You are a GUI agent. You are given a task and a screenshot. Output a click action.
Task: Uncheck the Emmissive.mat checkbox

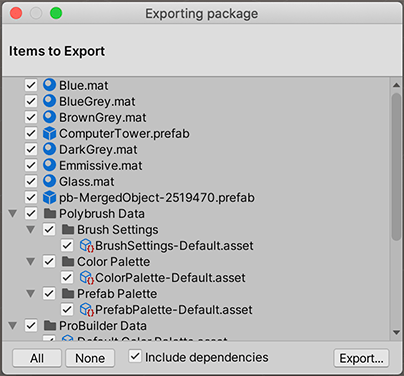[x=31, y=165]
